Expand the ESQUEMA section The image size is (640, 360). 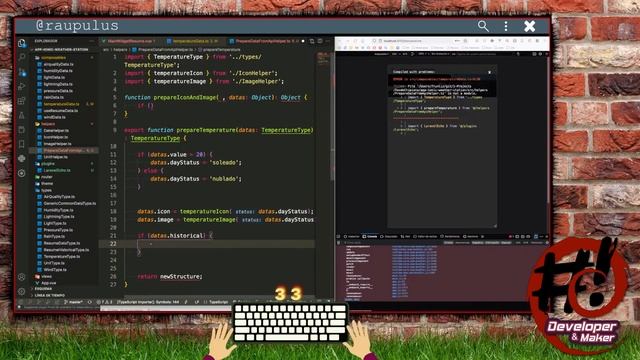pos(44,289)
